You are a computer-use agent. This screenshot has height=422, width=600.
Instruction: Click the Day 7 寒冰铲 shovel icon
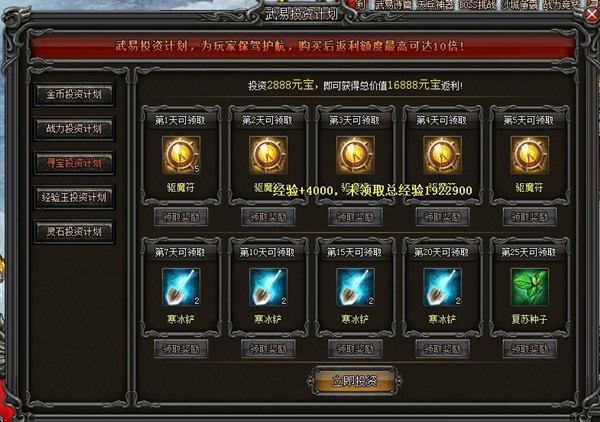point(181,287)
